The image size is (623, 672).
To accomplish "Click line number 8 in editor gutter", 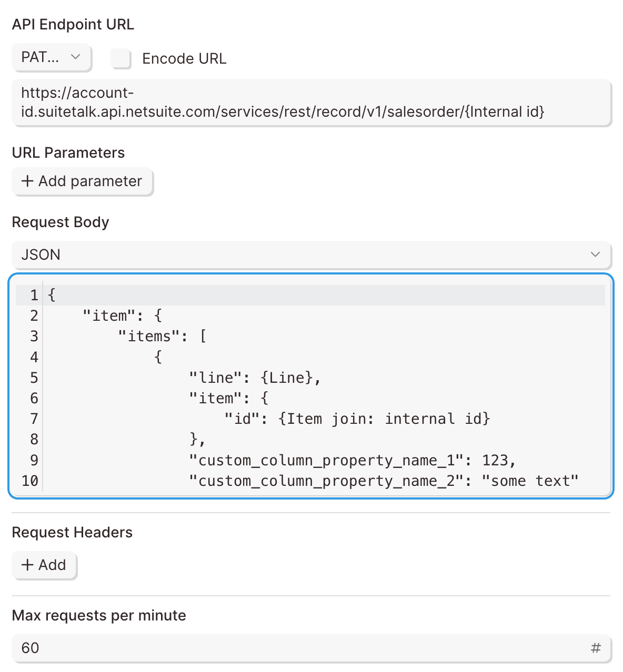I will point(34,440).
